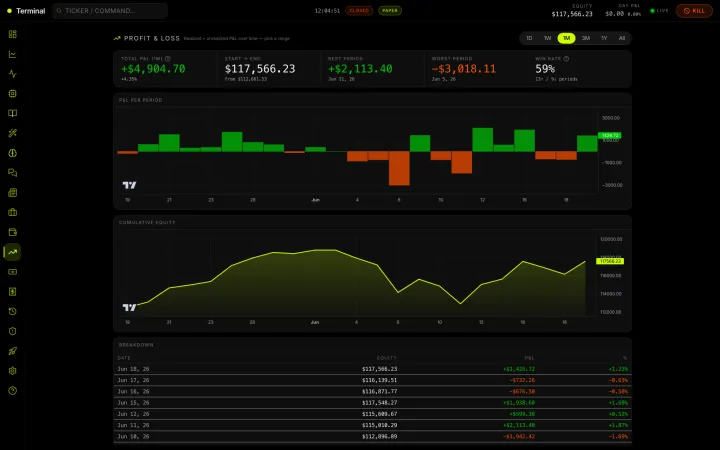Select the 3M range option
This screenshot has width=720, height=450.
click(585, 38)
